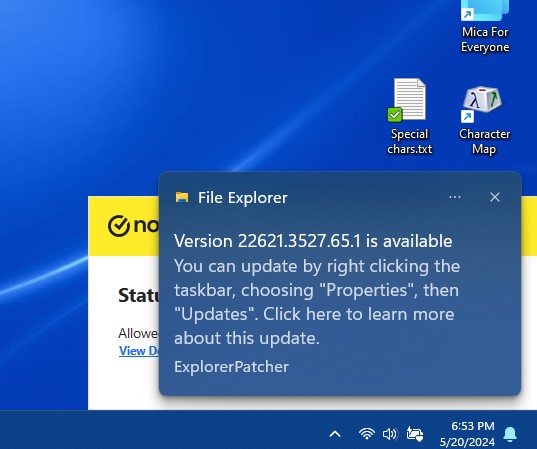The width and height of the screenshot is (537, 449).
Task: Open the volume speaker tray icon
Action: 389,434
